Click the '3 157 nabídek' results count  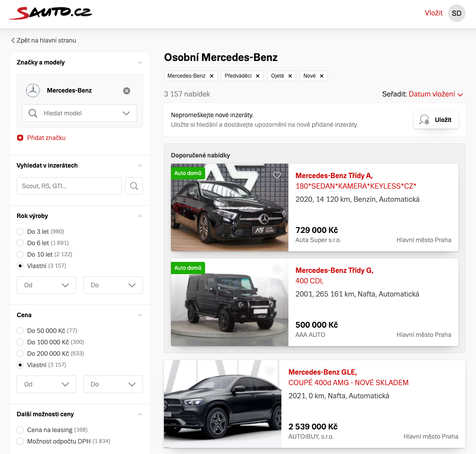187,94
